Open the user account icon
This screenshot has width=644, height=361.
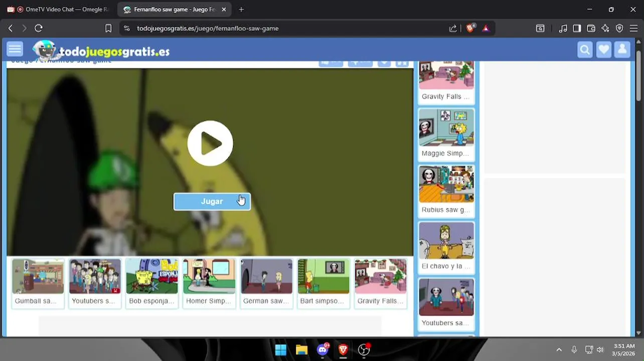click(622, 50)
